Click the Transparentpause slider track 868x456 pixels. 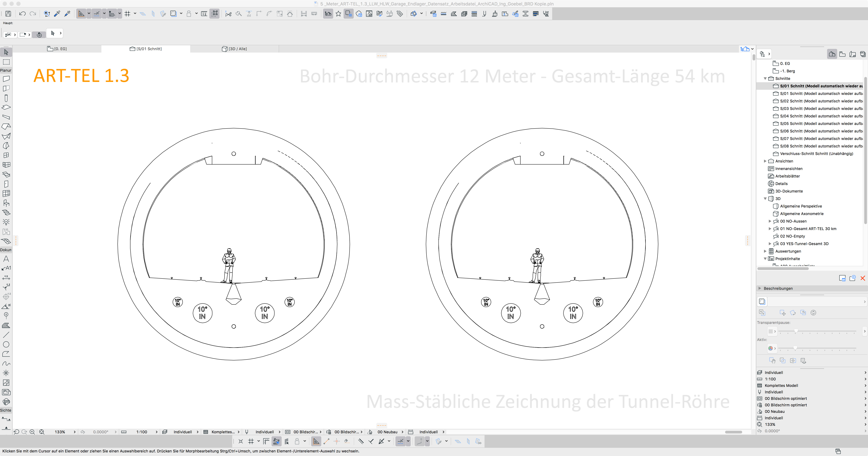pos(817,331)
